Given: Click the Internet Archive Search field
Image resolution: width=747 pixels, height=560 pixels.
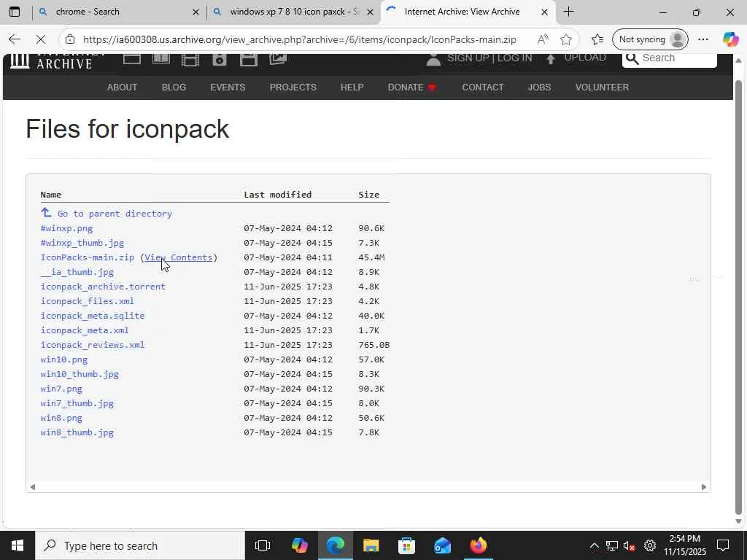Looking at the screenshot, I should pos(670,59).
